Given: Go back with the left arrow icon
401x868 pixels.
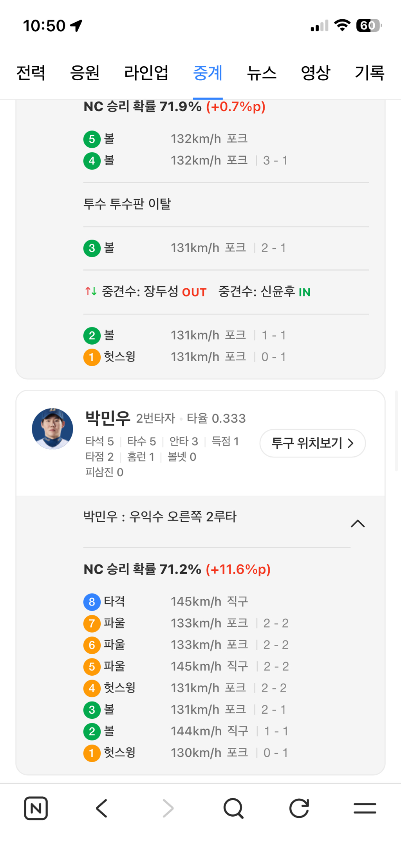Looking at the screenshot, I should [102, 808].
